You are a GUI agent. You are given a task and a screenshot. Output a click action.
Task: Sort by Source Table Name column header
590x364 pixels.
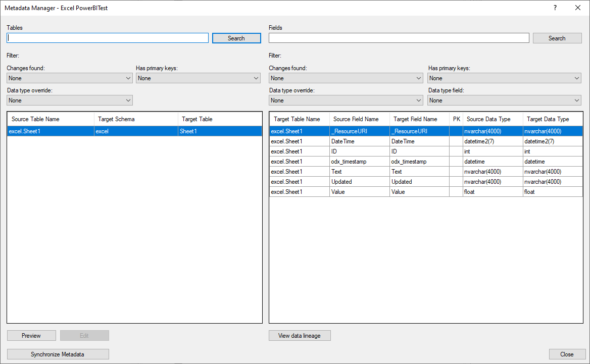click(51, 119)
